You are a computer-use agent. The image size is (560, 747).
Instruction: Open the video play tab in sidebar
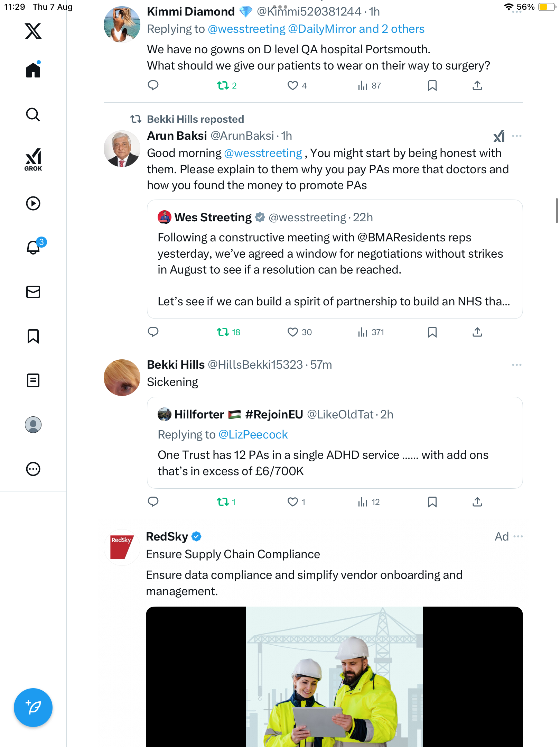click(33, 203)
